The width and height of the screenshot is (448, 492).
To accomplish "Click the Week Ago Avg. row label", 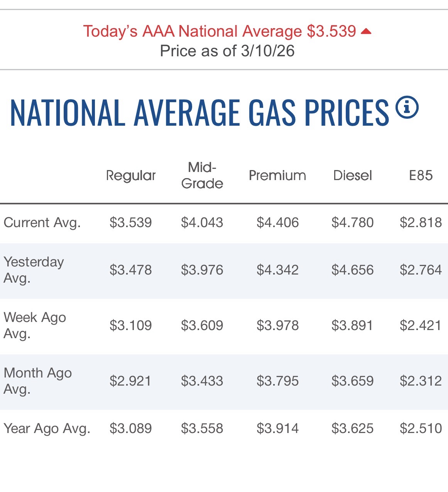I will [x=35, y=325].
